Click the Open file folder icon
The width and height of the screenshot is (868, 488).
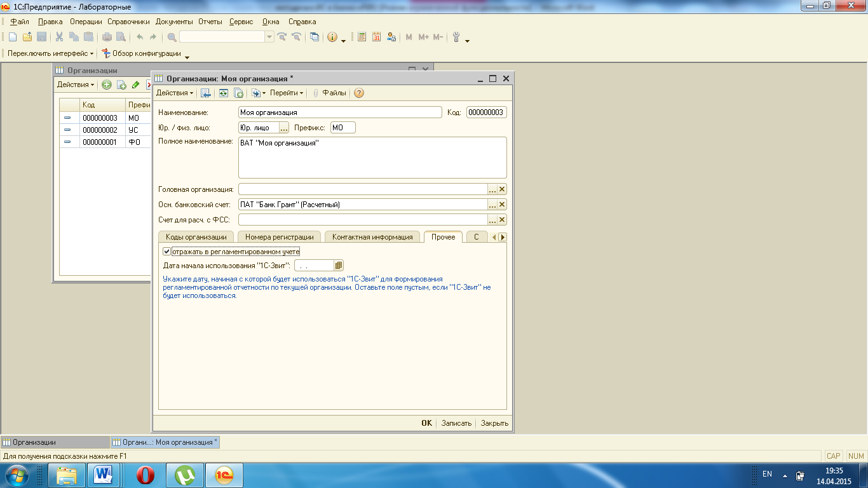click(27, 37)
